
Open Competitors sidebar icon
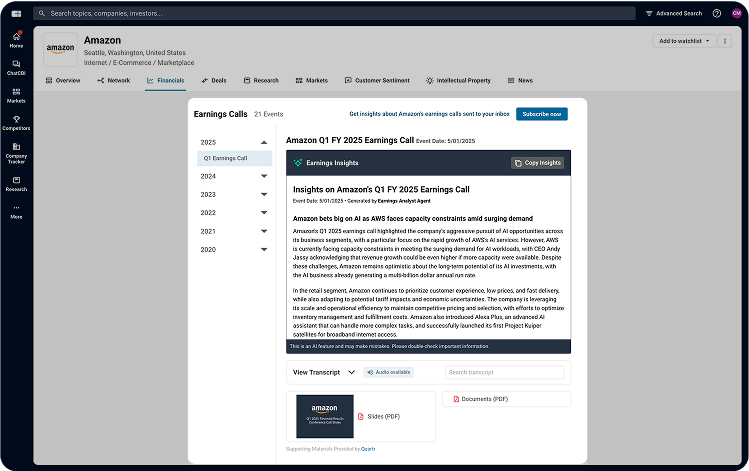pos(16,122)
